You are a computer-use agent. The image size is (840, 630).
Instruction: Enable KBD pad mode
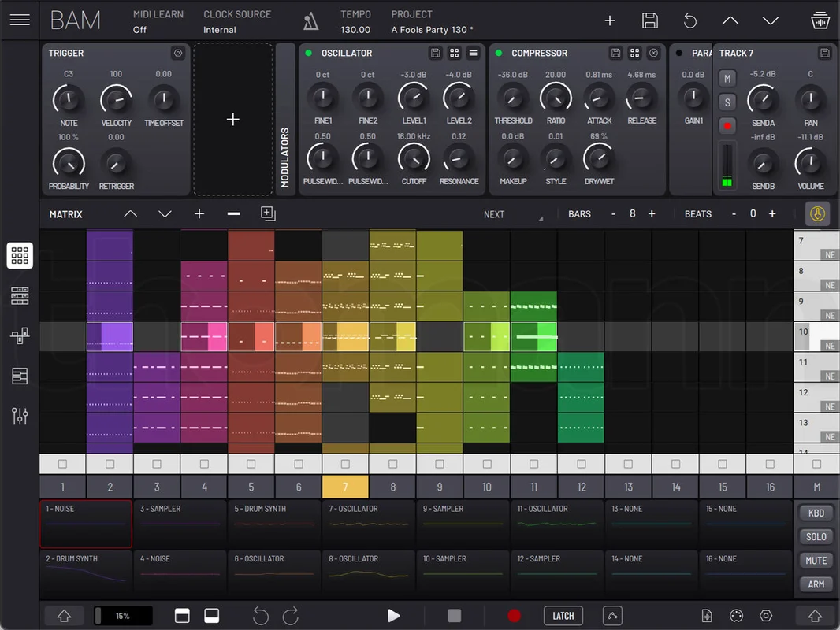(816, 513)
